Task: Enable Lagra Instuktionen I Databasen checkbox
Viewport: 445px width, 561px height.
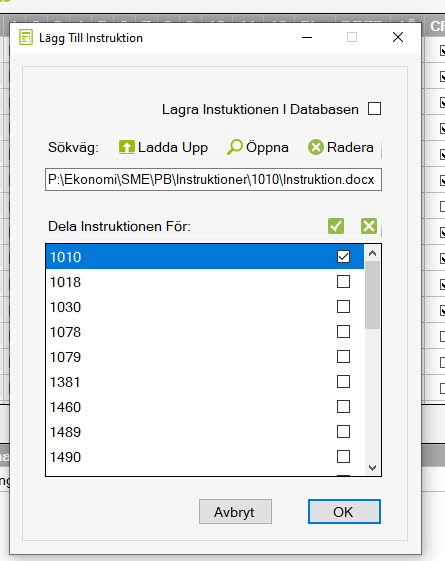Action: point(375,109)
